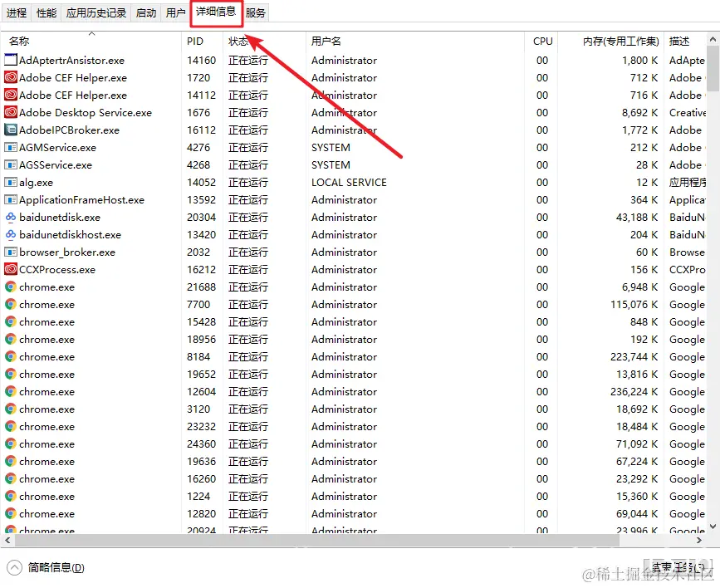The height and width of the screenshot is (588, 720).
Task: Click the chrome.exe icon with PID 8184
Action: click(x=11, y=357)
